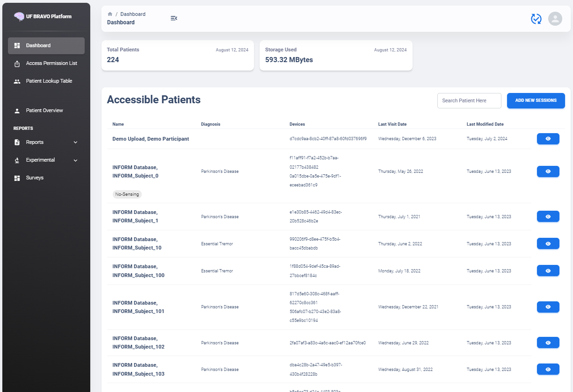Collapse sidebar with the menu toggle icon

174,18
